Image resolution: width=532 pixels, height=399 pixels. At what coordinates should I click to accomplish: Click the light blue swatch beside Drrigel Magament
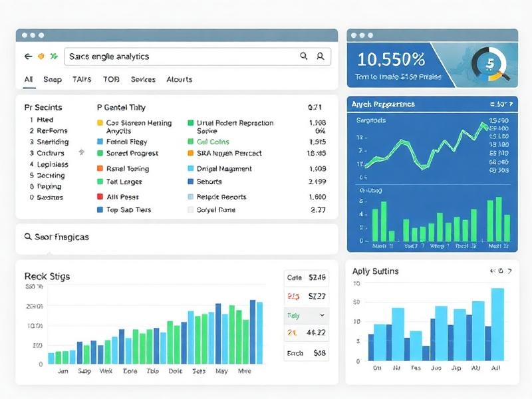191,168
